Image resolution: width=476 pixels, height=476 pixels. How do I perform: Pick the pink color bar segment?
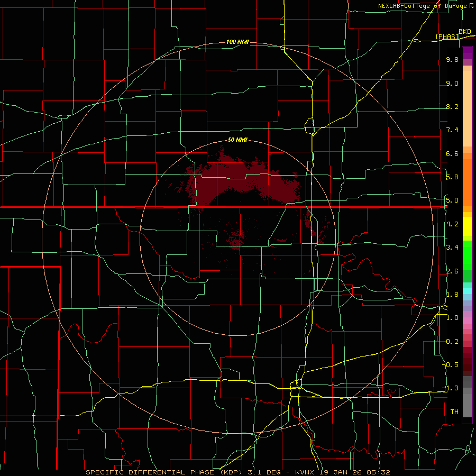467,321
